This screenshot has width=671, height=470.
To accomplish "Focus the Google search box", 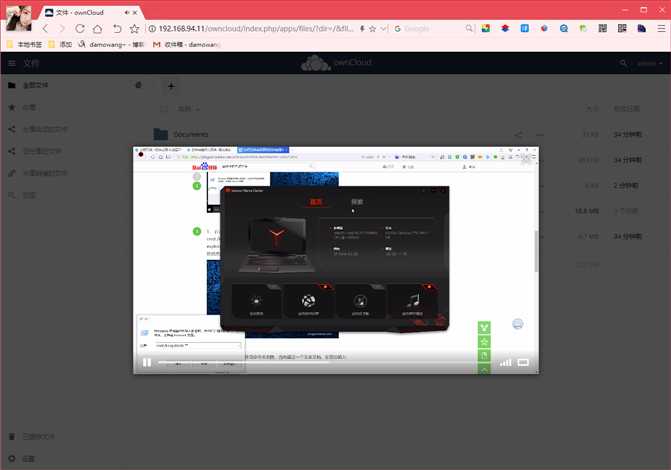I will pos(432,29).
